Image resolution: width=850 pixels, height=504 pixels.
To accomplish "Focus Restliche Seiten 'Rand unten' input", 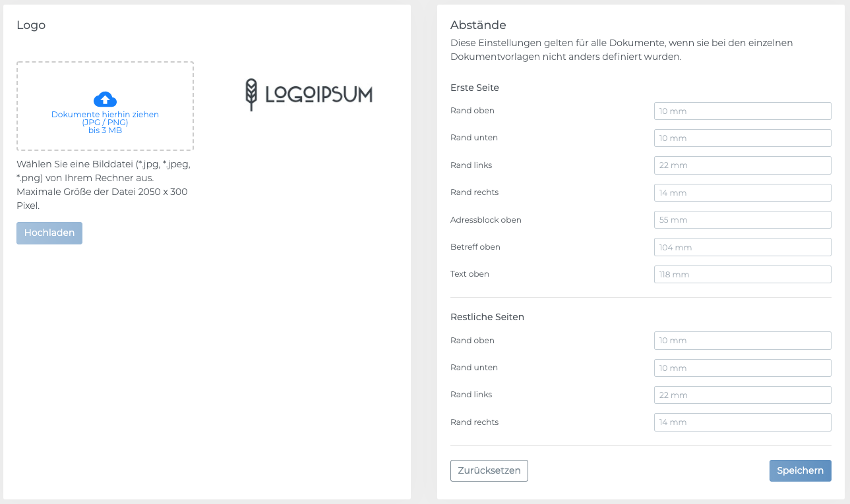I will coord(742,368).
